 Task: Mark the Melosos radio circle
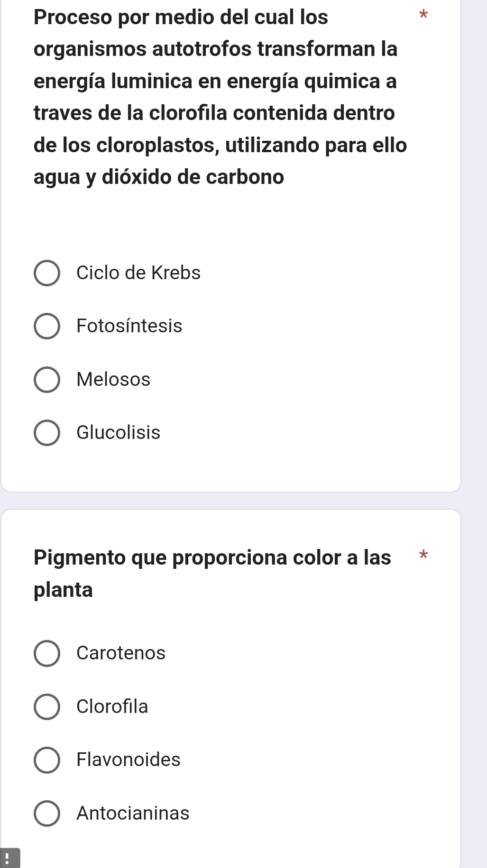[47, 379]
